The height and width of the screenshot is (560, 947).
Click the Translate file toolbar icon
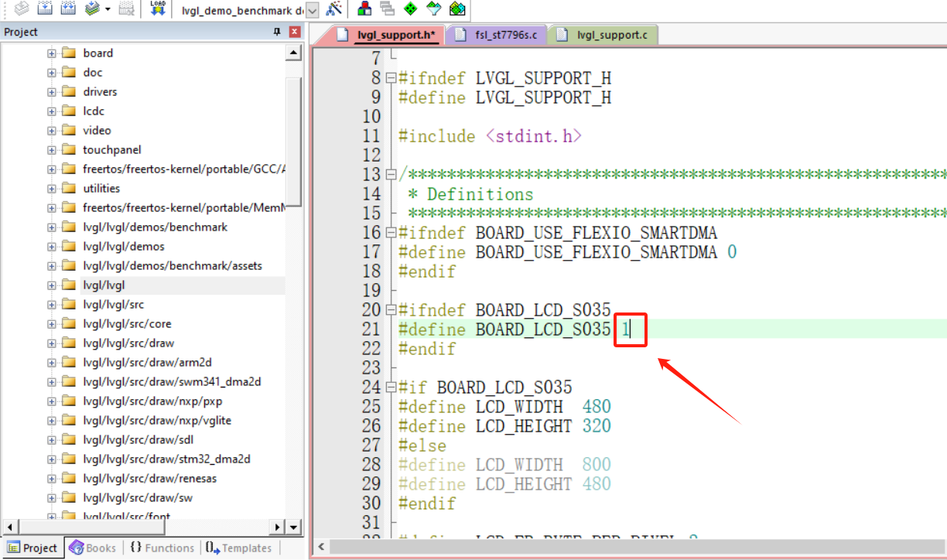tap(22, 9)
